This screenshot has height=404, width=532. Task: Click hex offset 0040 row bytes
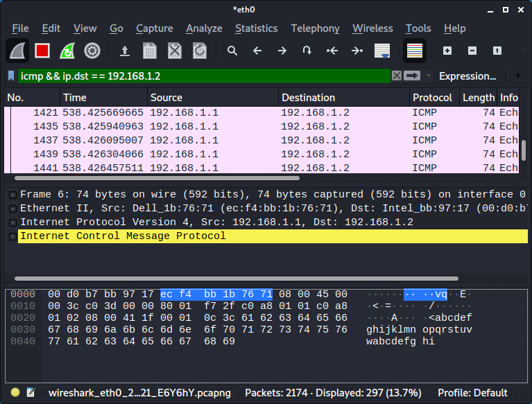pyautogui.click(x=141, y=342)
